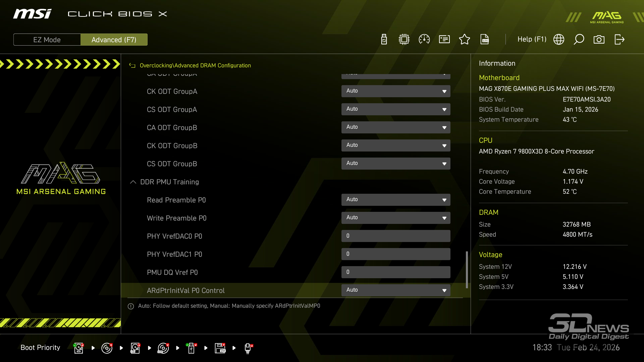The width and height of the screenshot is (644, 362).
Task: Click the PHY VrefDAC0 P0 value field
Action: tap(396, 236)
